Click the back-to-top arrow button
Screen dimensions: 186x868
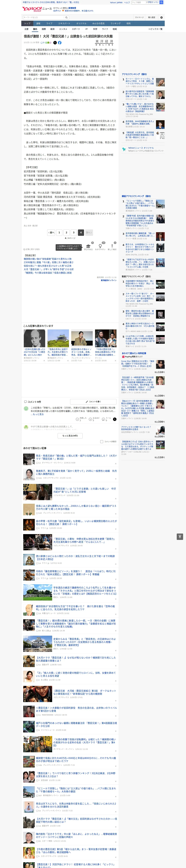point(180,536)
